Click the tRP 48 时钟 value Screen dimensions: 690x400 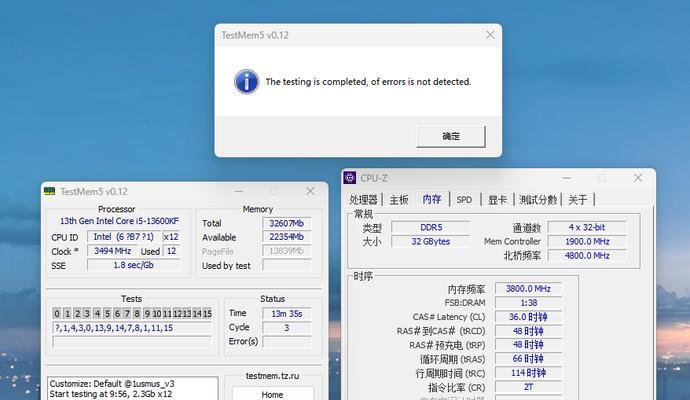point(528,345)
